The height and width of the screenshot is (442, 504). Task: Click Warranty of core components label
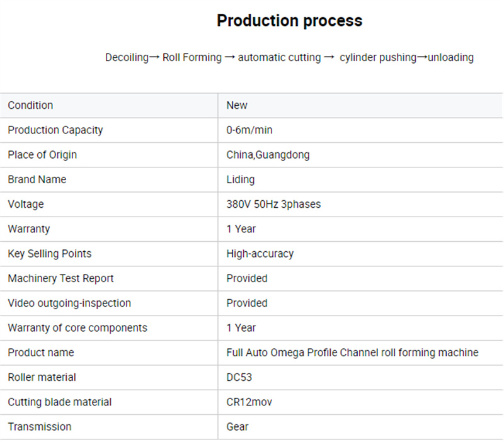77,328
